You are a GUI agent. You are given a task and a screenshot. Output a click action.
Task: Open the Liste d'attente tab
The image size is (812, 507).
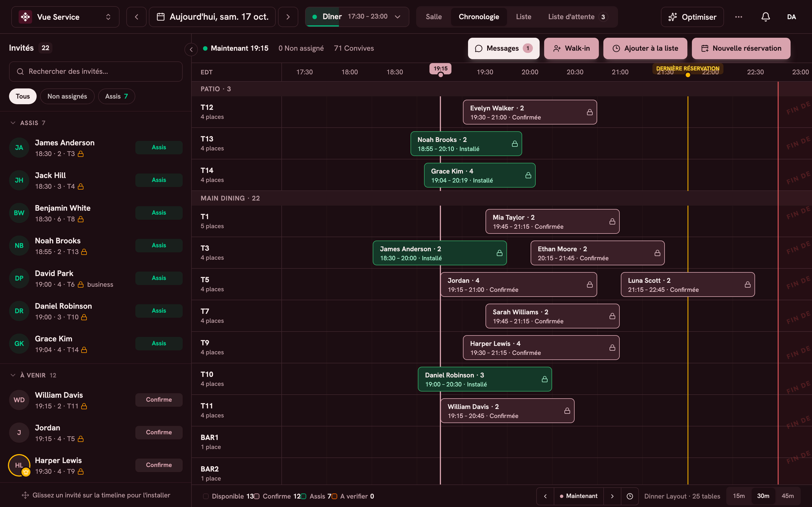click(x=577, y=17)
